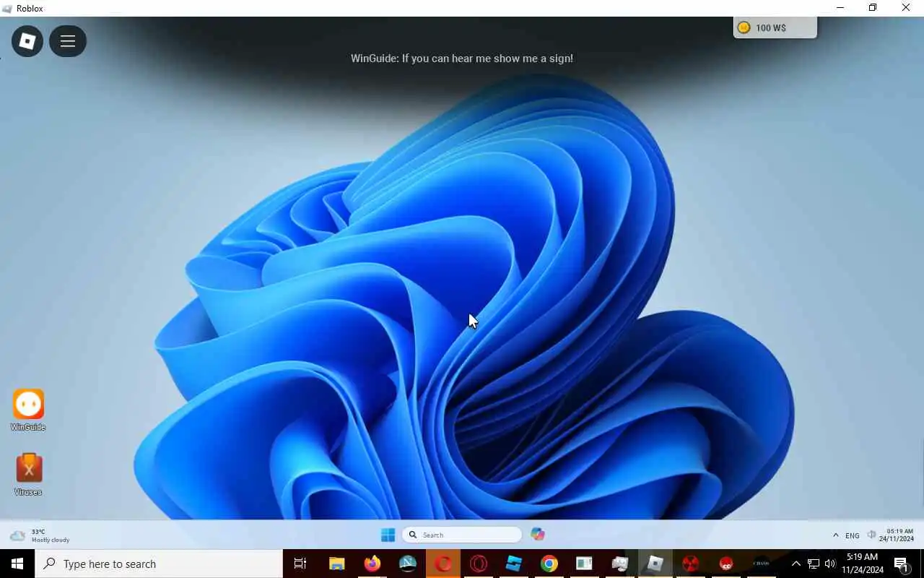
Task: Open the in-game clock showing 24/11/2024
Action: tap(897, 535)
